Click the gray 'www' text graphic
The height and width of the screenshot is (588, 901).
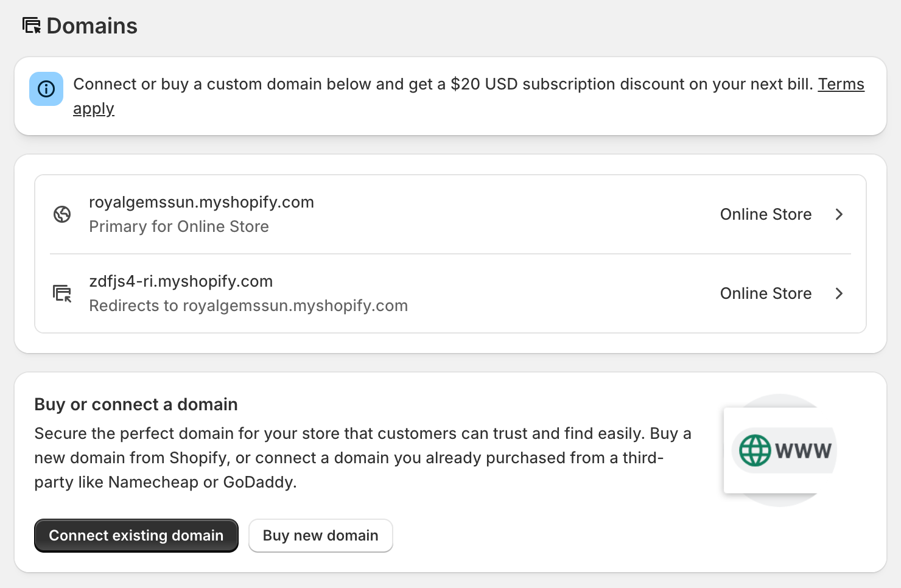803,451
